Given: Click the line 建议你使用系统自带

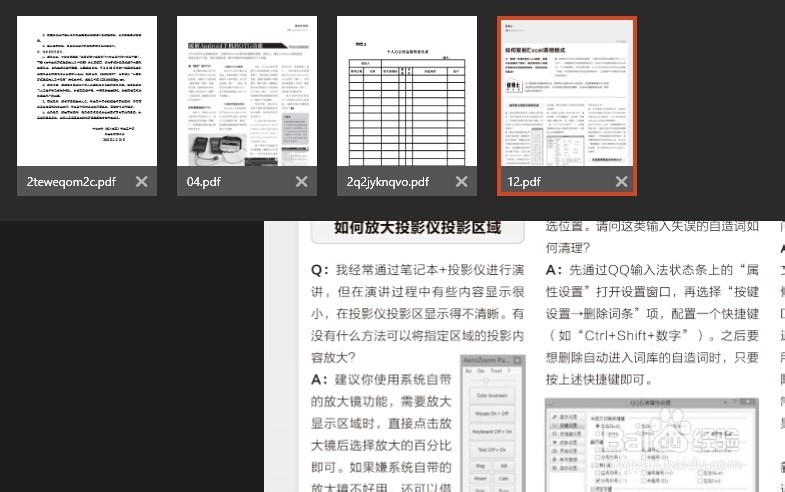Looking at the screenshot, I should (x=381, y=379).
